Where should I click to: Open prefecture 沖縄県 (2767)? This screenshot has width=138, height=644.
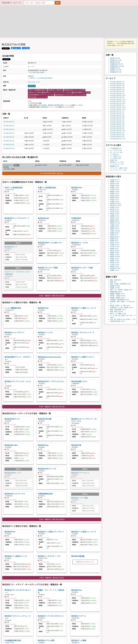coord(115,270)
